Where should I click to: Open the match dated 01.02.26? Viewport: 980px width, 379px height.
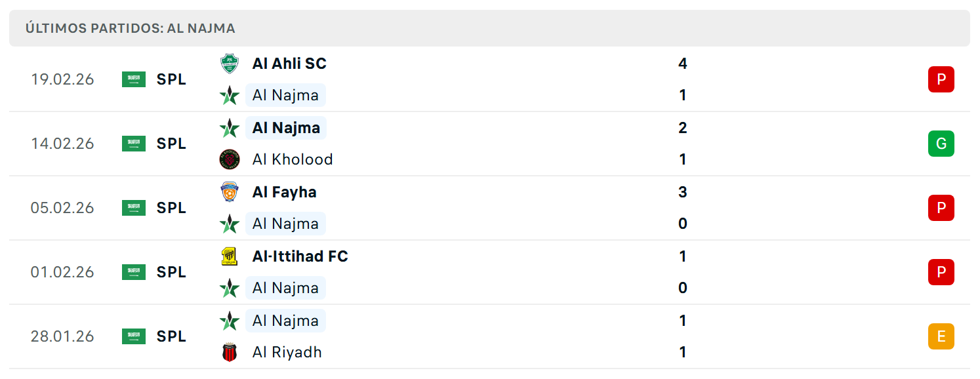pos(489,272)
